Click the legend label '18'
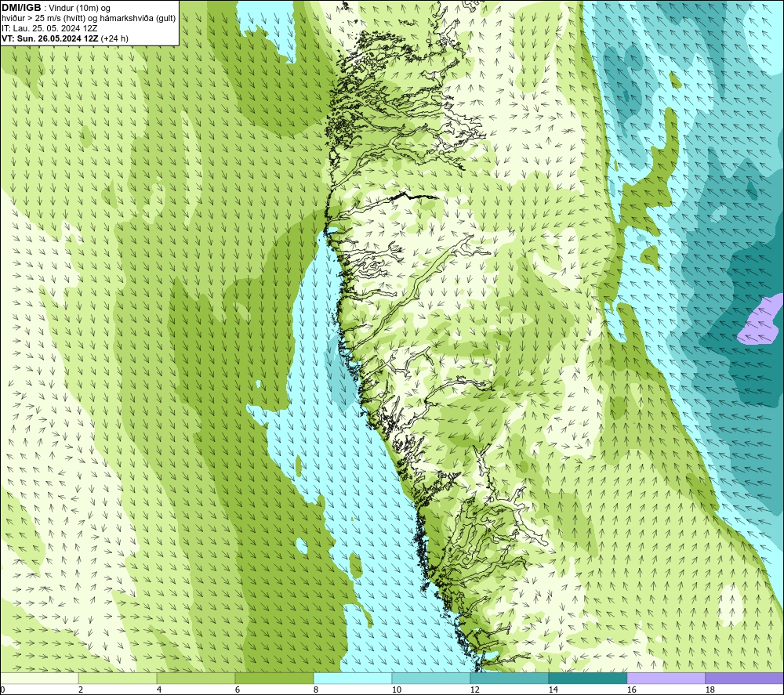 (x=710, y=690)
